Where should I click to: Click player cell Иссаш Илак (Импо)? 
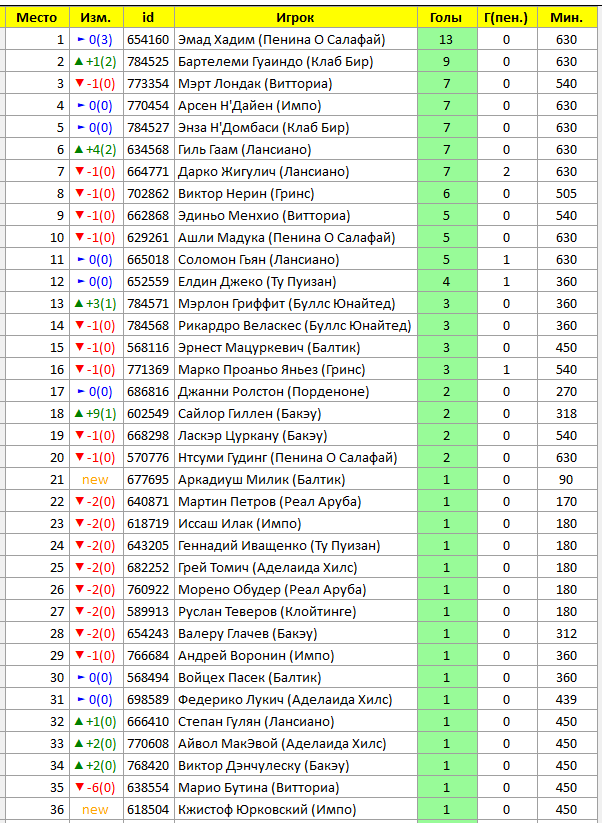point(295,524)
